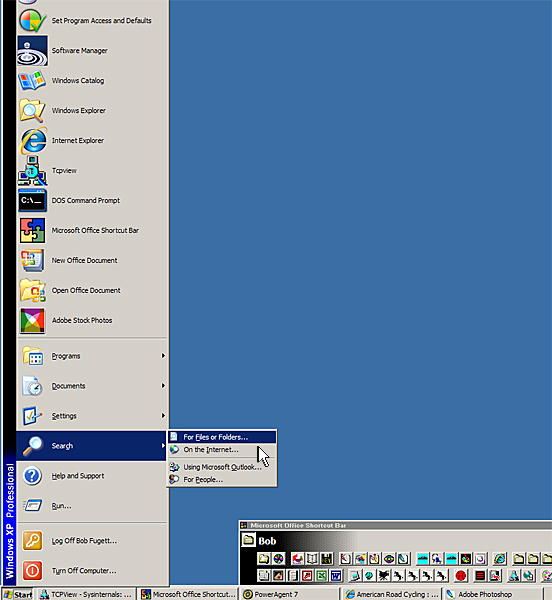Viewport: 552px width, 600px height.
Task: Click the green Excel icon in Shortcut Bar
Action: [x=322, y=576]
